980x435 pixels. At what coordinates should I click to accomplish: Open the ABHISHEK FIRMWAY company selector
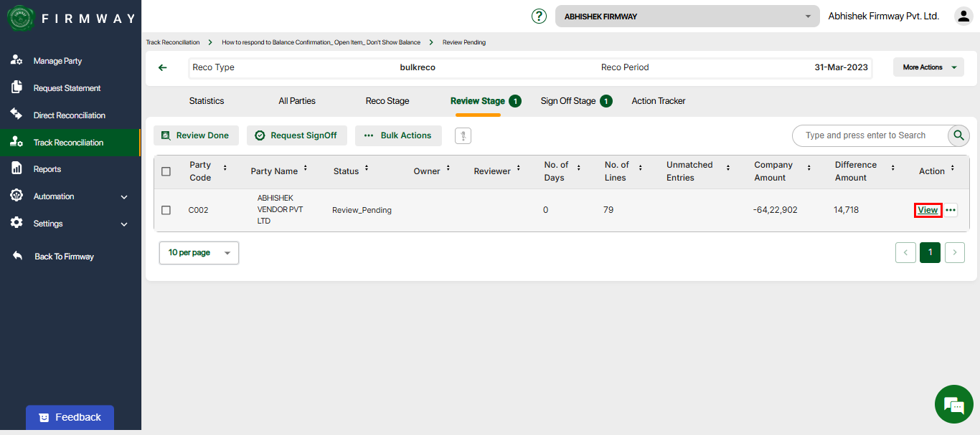pos(687,16)
